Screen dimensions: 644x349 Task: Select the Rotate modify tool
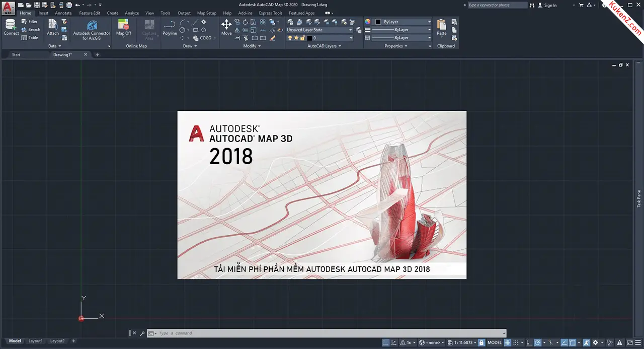pos(245,22)
